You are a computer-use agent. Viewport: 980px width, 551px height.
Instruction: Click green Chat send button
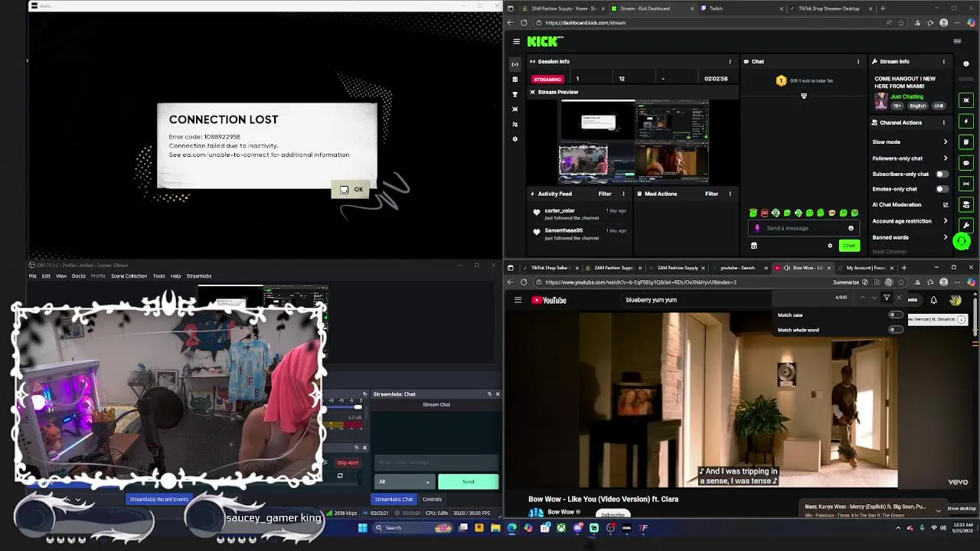[x=849, y=246]
